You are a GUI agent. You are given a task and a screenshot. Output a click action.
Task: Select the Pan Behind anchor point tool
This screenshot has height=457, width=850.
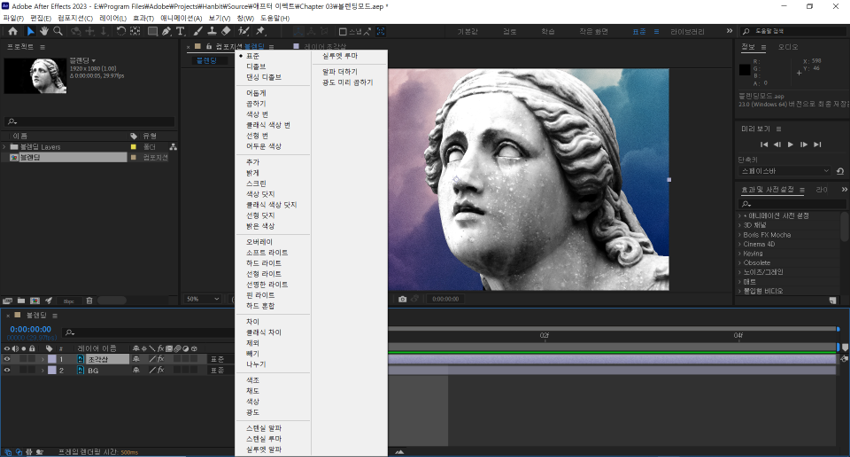(135, 31)
